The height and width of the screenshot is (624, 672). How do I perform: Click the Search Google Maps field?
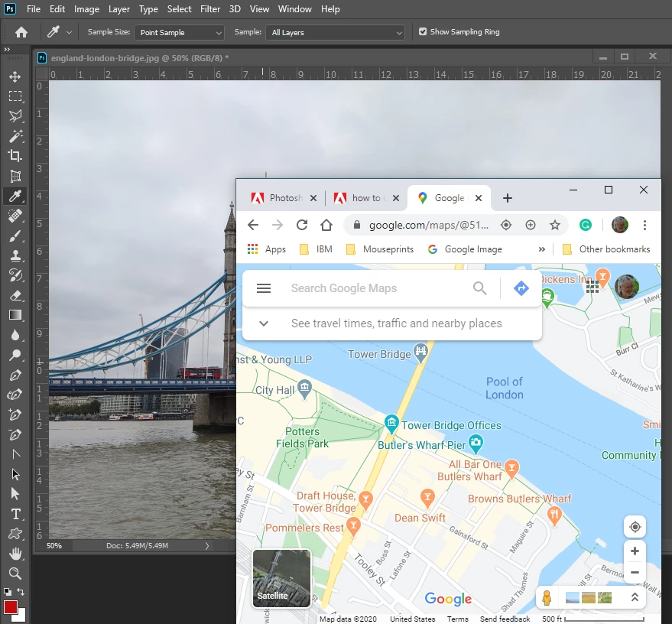pos(344,288)
